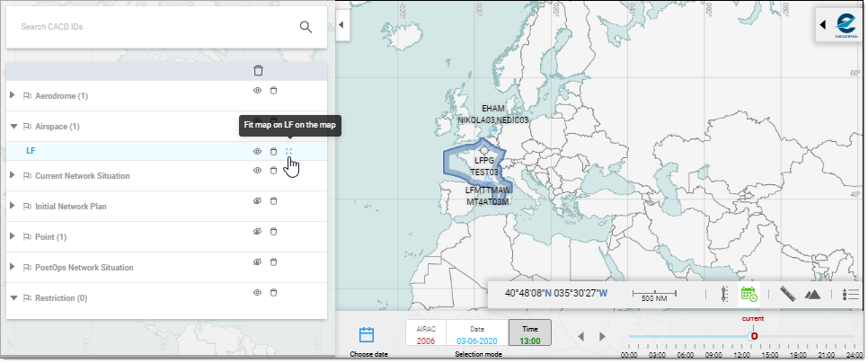
Task: Select the Date 03-06-2020 mode
Action: pos(476,334)
